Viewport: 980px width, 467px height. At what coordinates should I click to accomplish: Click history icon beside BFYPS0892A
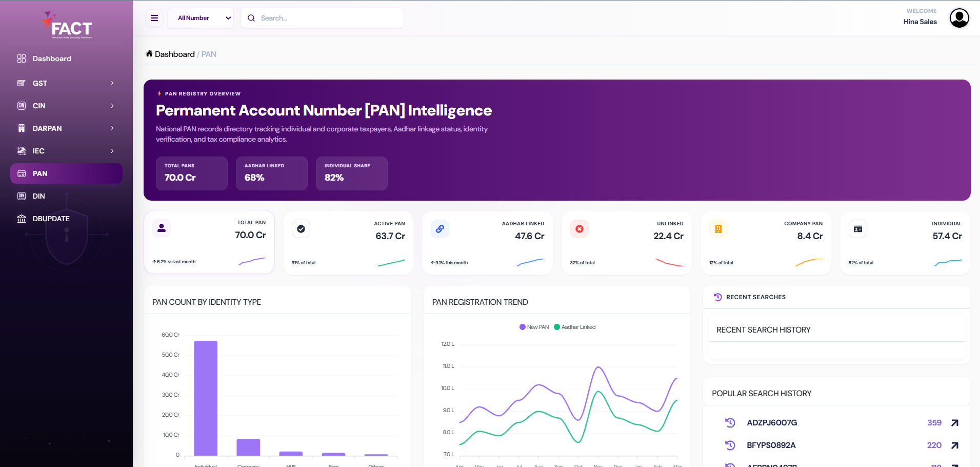730,445
